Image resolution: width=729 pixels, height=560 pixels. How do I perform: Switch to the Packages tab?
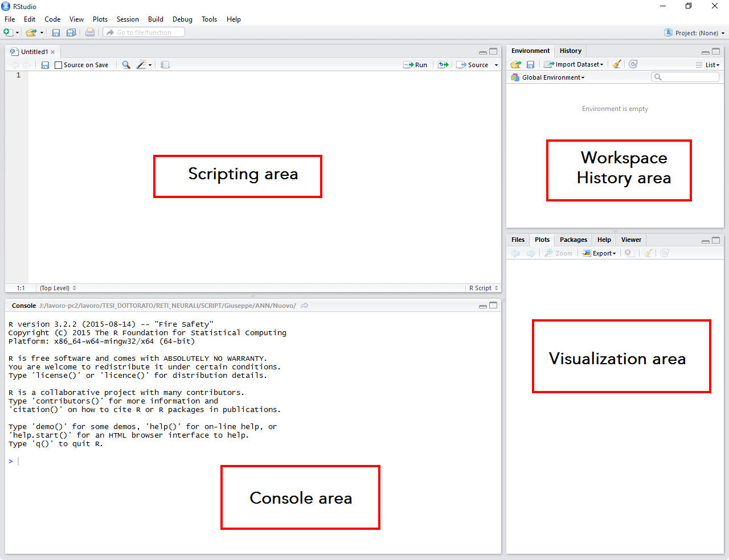[573, 240]
